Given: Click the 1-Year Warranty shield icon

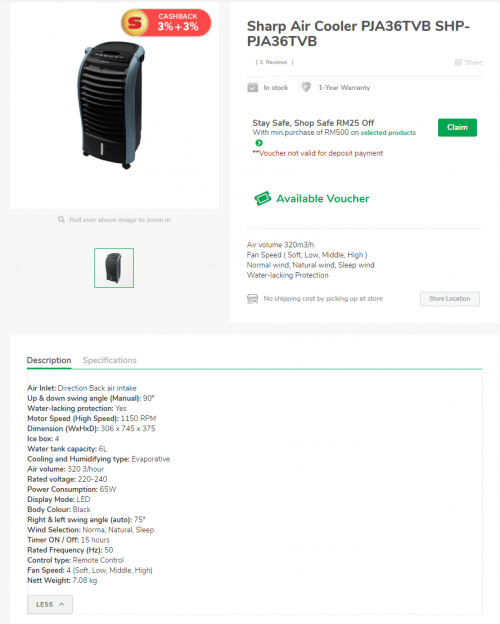Looking at the screenshot, I should (x=306, y=87).
